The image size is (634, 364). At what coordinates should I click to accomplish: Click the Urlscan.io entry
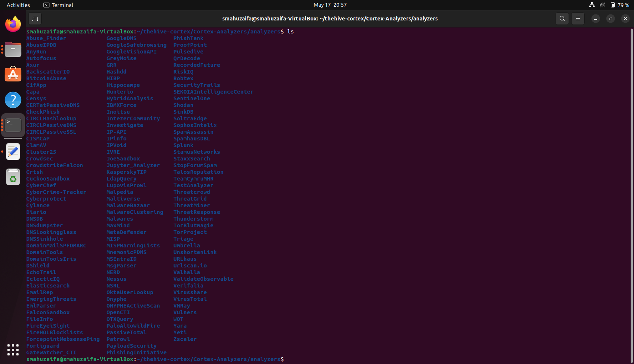pos(190,266)
